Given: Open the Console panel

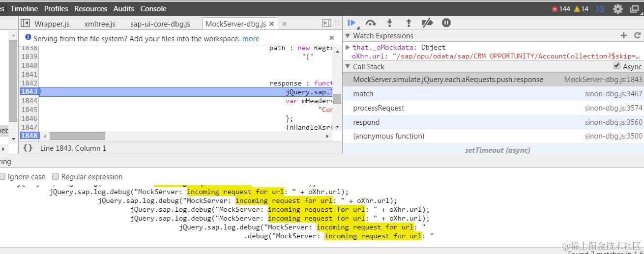Looking at the screenshot, I should click(153, 9).
